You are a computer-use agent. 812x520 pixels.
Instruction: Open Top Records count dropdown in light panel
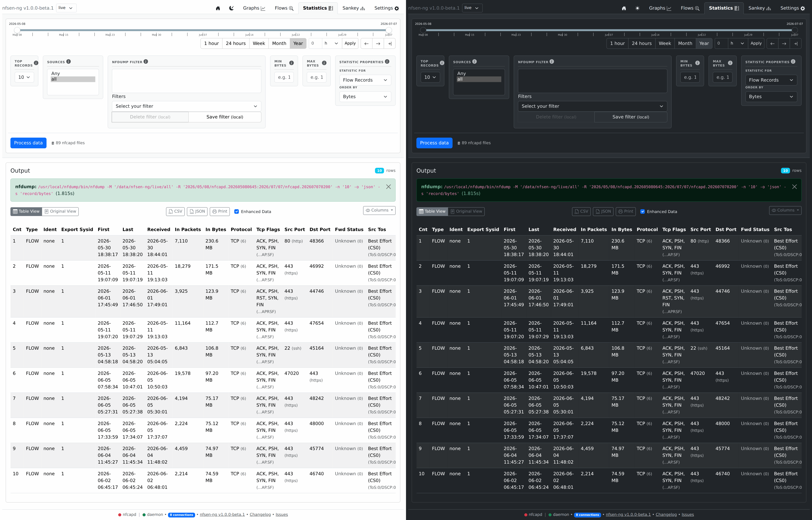24,77
